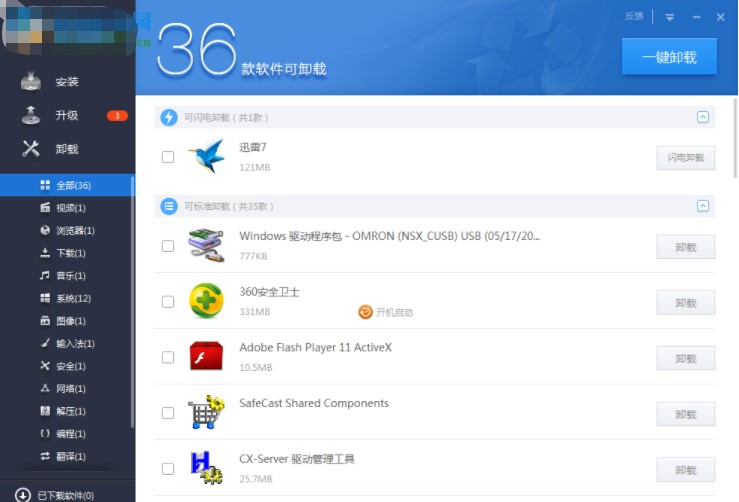Uninstall the OMRON Windows driver package

[686, 247]
